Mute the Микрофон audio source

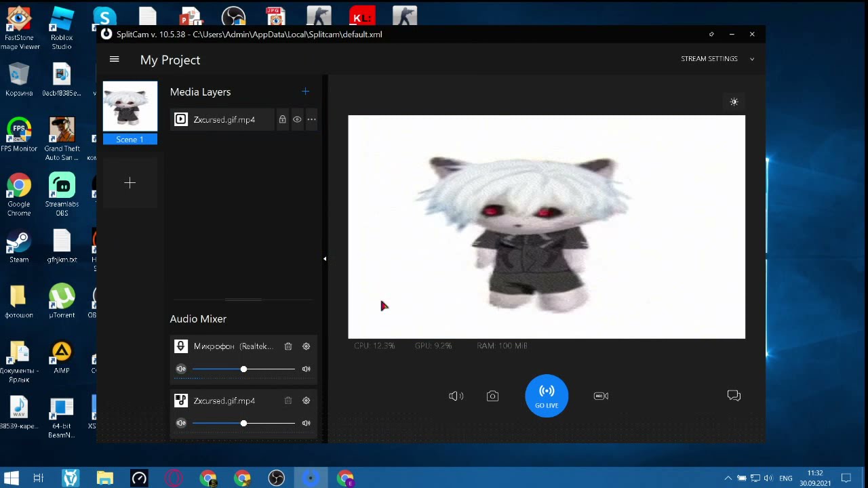pyautogui.click(x=181, y=369)
